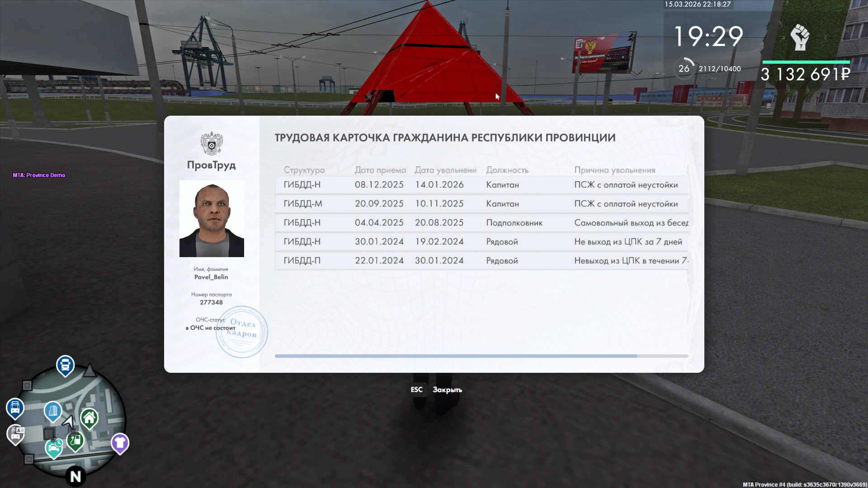Select the ГИБДД-М employment record row
The width and height of the screenshot is (868, 488).
[x=481, y=204]
